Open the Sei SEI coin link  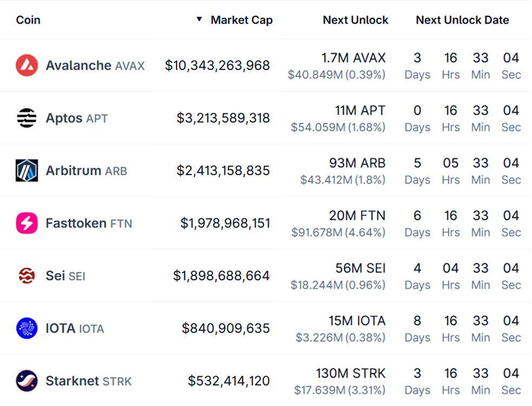coord(66,276)
